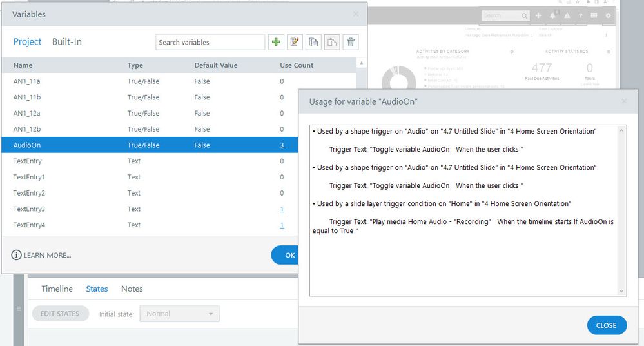
Task: Dismiss the AudioOn usage window with the X
Action: (624, 101)
